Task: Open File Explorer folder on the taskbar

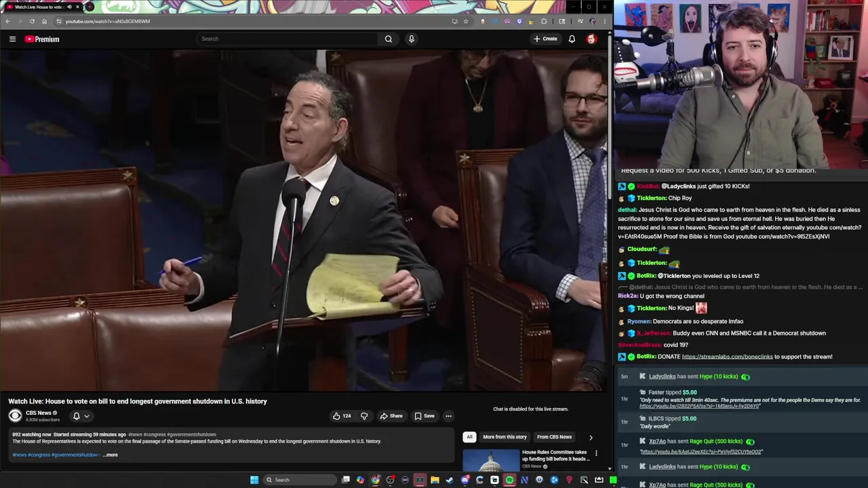Action: (435, 480)
